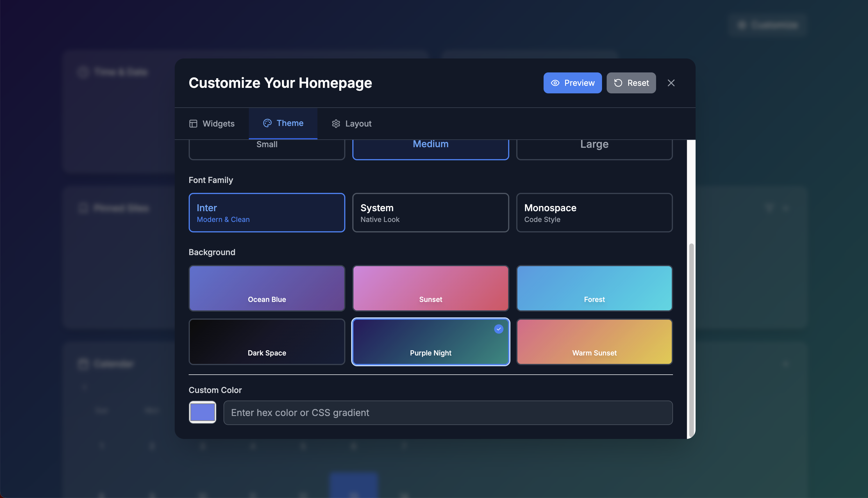
Task: Click the gear icon on Layout tab
Action: tap(336, 123)
